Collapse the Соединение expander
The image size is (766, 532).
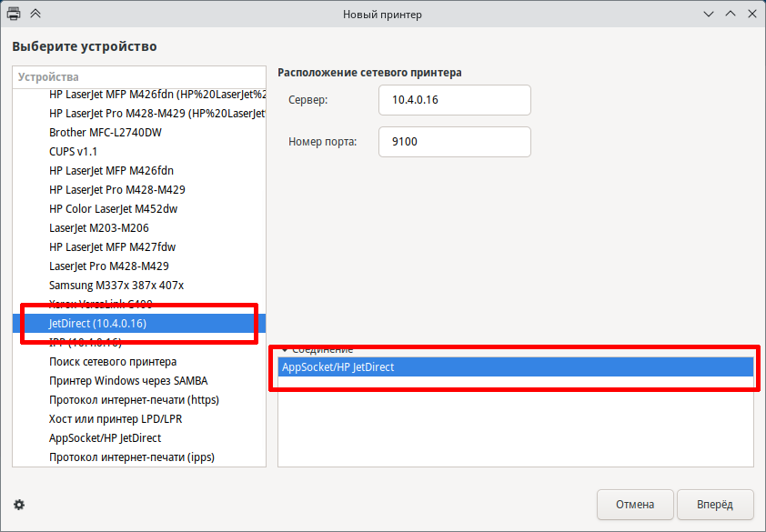coord(285,349)
